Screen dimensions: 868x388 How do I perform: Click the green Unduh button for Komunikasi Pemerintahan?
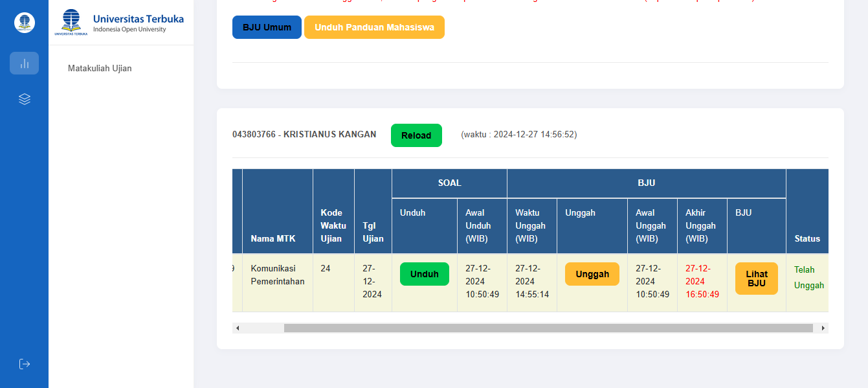pos(424,274)
